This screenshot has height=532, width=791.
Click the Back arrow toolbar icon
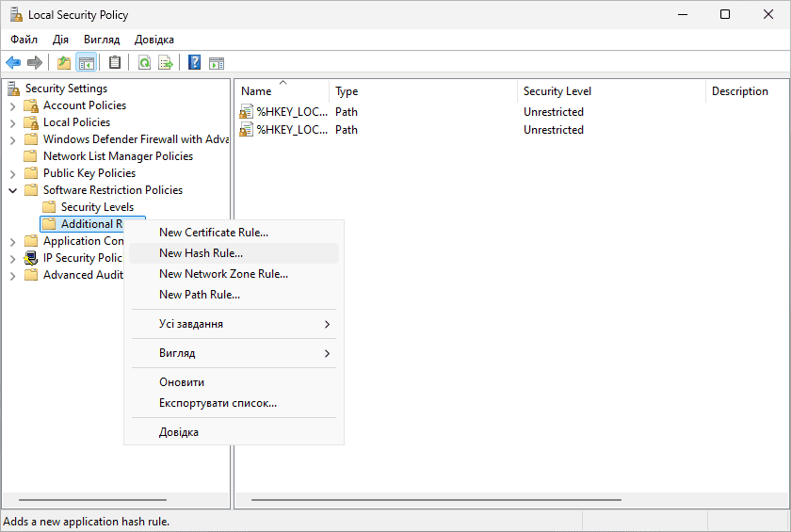coord(12,63)
